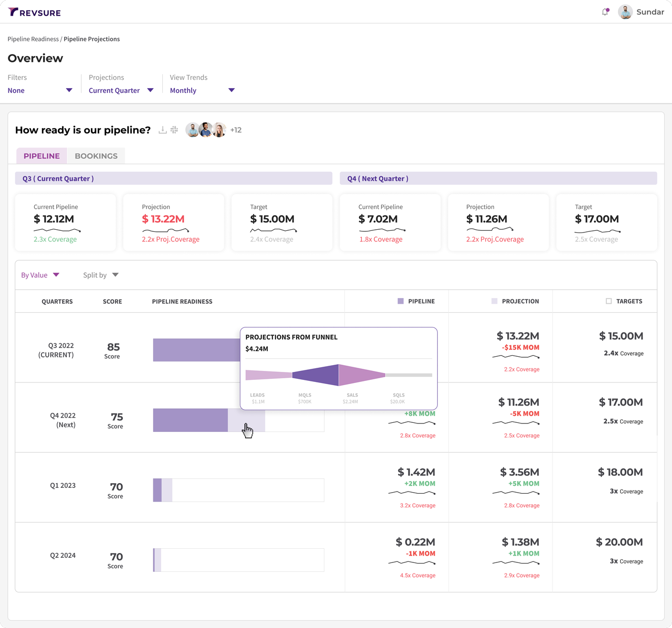
Task: Select the Q3 Current Quarter header
Action: (174, 178)
